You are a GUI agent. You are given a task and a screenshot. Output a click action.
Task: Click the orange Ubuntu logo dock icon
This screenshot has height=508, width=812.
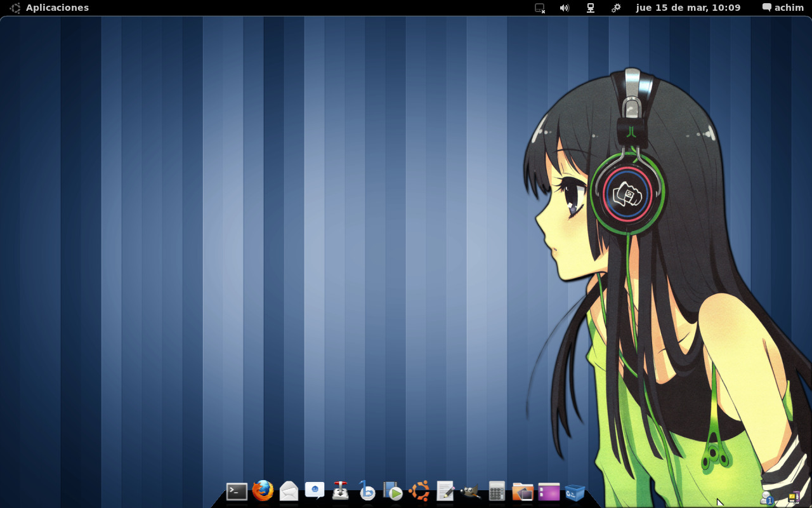tap(419, 491)
